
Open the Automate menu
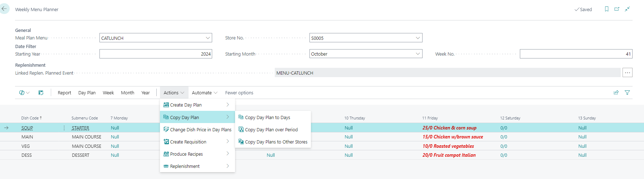coord(204,93)
